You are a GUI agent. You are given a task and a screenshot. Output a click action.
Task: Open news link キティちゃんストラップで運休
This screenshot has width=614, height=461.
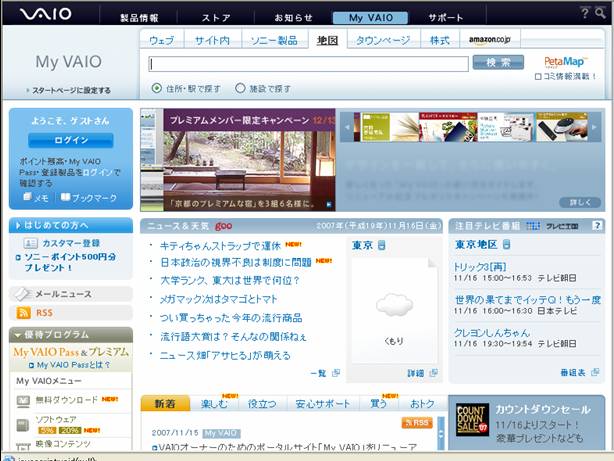(x=220, y=246)
